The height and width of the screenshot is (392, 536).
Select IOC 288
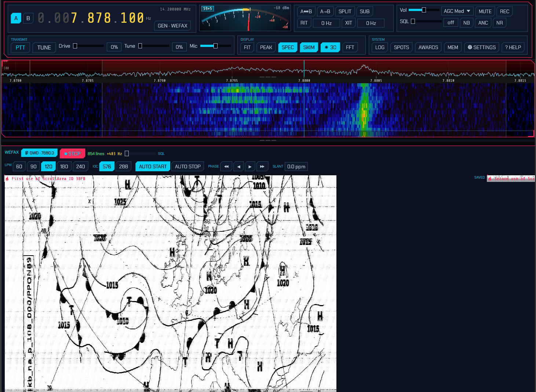pyautogui.click(x=124, y=166)
